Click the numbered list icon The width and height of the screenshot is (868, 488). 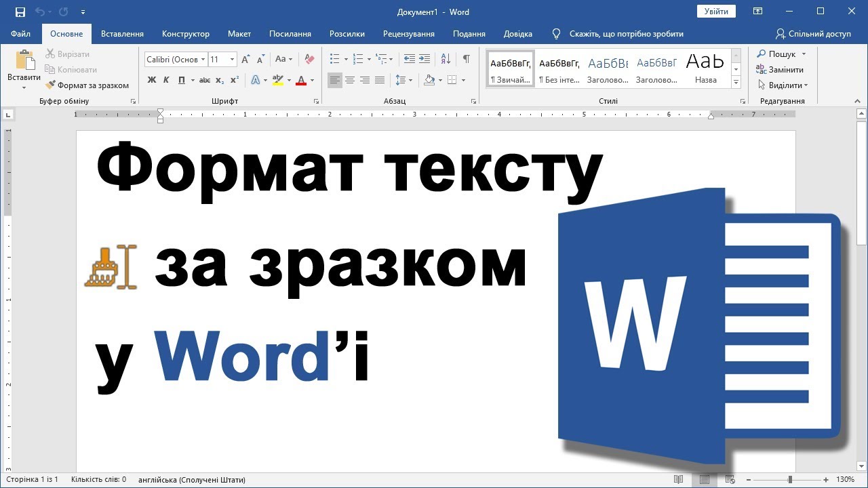coord(359,59)
